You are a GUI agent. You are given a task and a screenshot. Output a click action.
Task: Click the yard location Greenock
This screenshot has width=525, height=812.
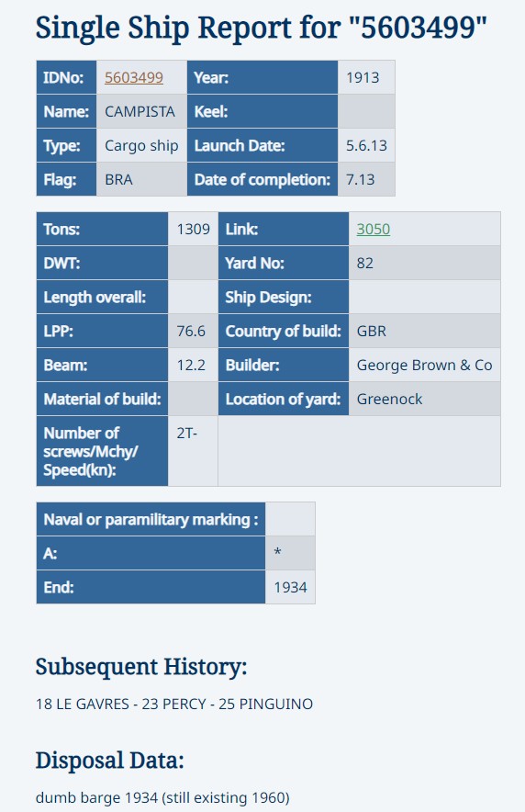point(389,400)
